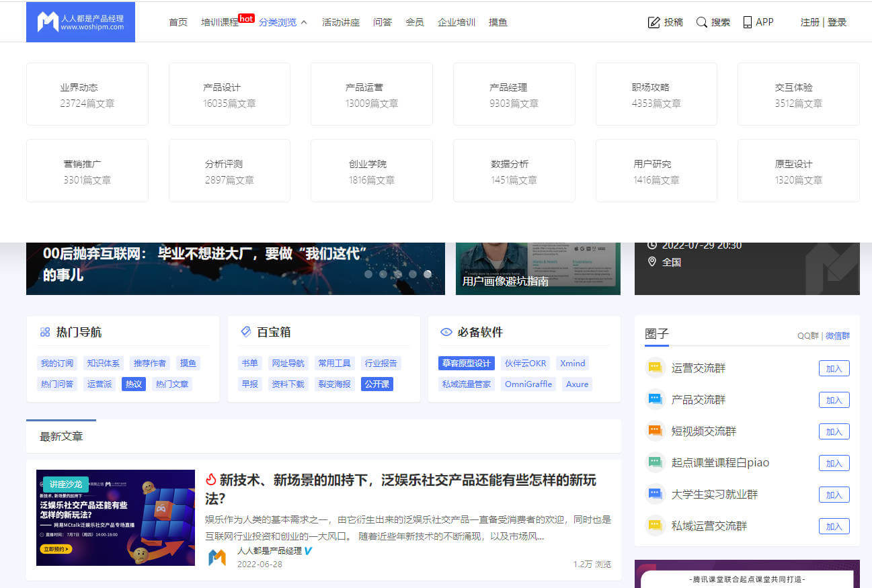Viewport: 872px width, 588px height.
Task: Click the author avatar under the article
Action: point(217,557)
